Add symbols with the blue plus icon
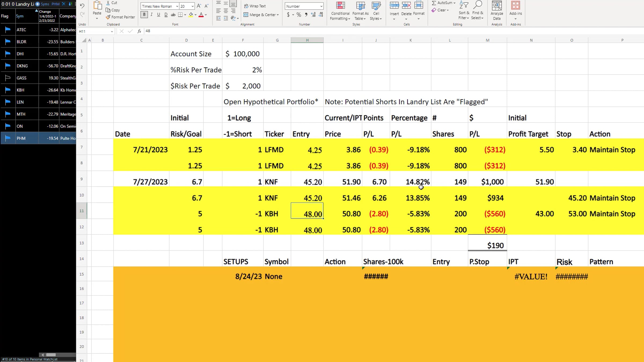644x362 pixels. tap(38, 4)
